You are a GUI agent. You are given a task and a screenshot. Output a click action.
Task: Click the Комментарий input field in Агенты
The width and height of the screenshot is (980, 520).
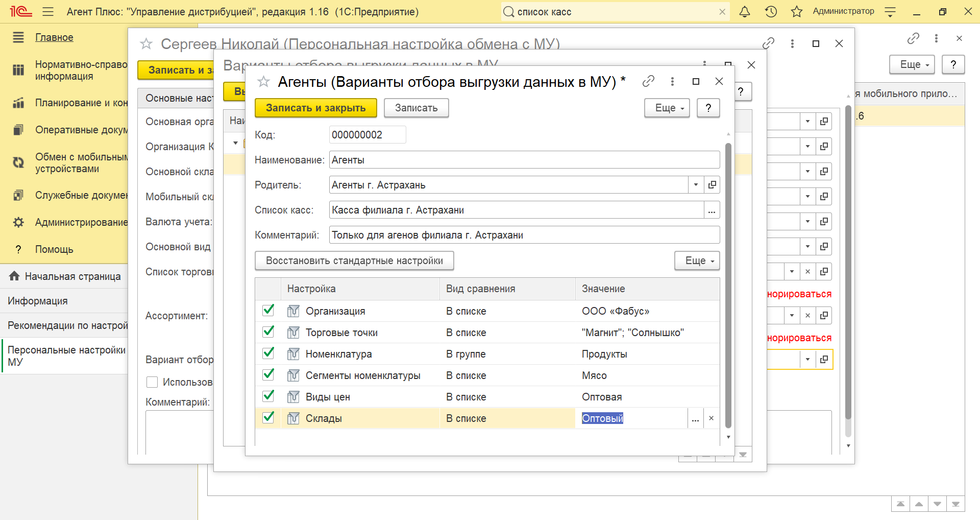click(525, 235)
